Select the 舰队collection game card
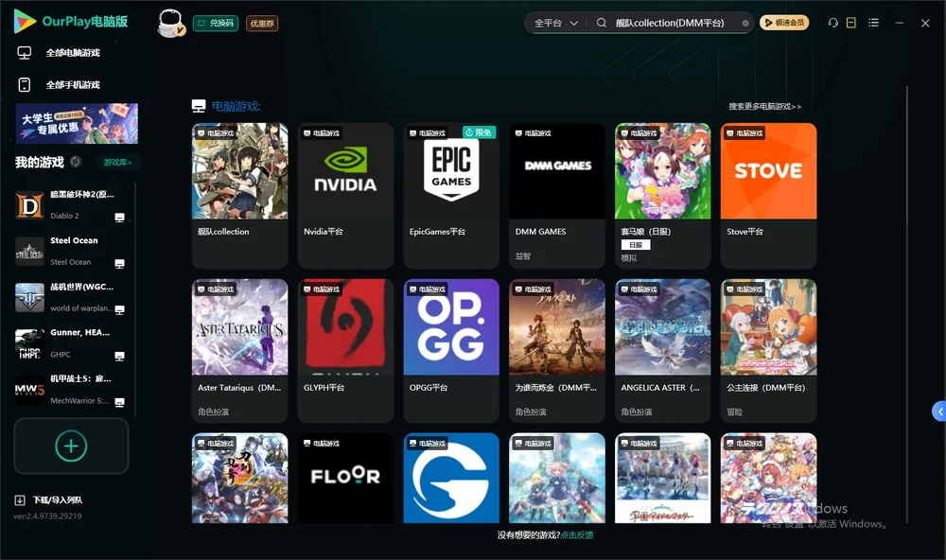This screenshot has height=560, width=946. coord(239,196)
